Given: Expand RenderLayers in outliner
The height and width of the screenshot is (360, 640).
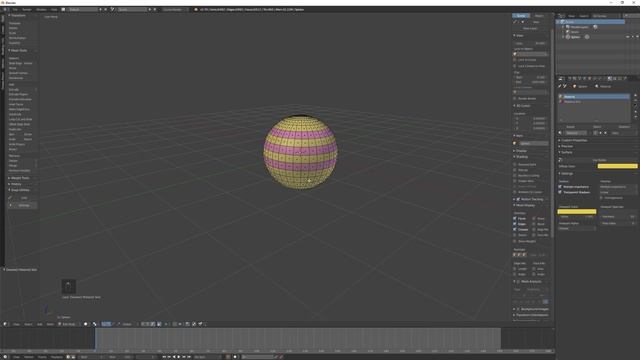Looking at the screenshot, I should pos(563,27).
